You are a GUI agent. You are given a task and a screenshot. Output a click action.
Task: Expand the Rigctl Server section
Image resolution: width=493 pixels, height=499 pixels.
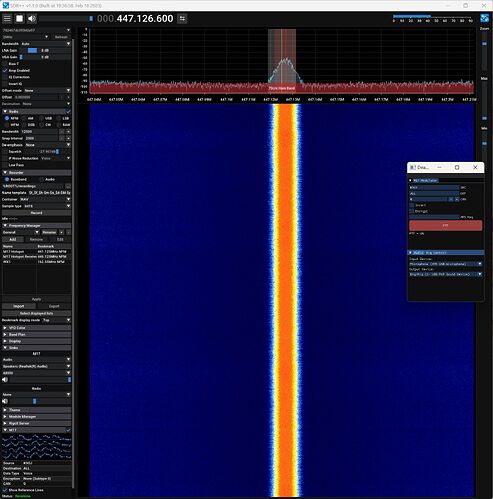[x=36, y=423]
